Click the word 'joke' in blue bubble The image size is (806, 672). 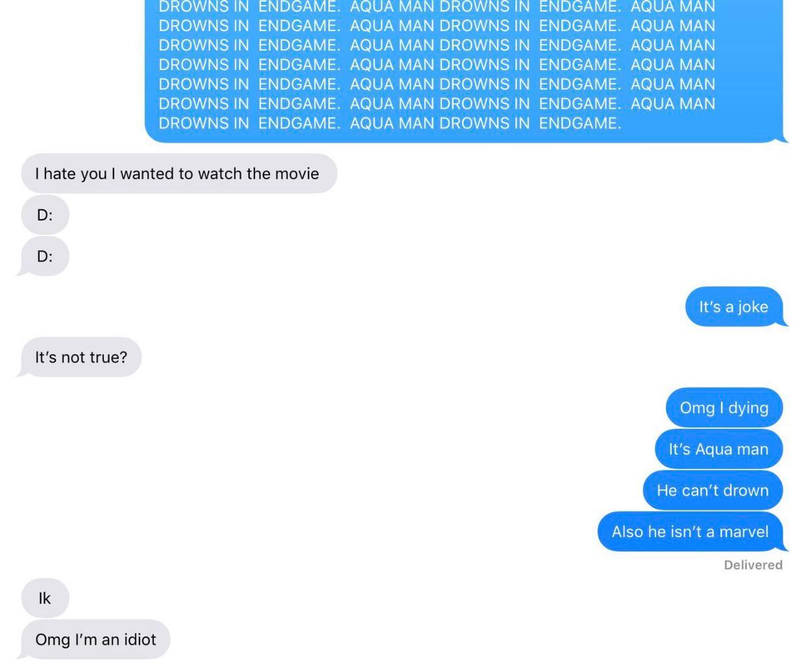click(x=753, y=307)
